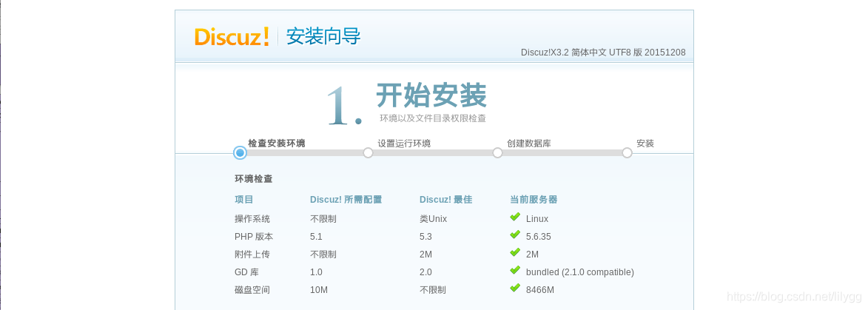The height and width of the screenshot is (310, 868).
Task: Click the 环境检查 section title
Action: pyautogui.click(x=254, y=179)
